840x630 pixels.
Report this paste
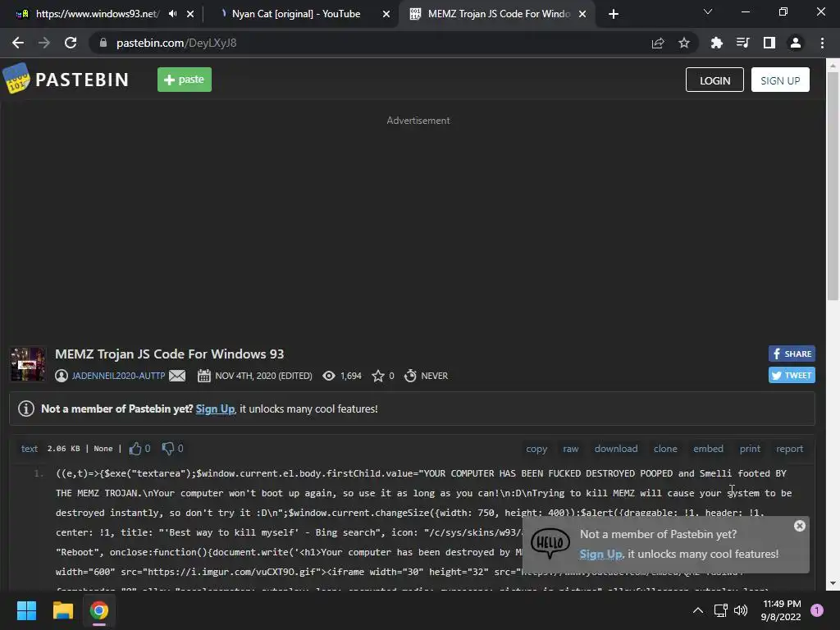point(790,449)
